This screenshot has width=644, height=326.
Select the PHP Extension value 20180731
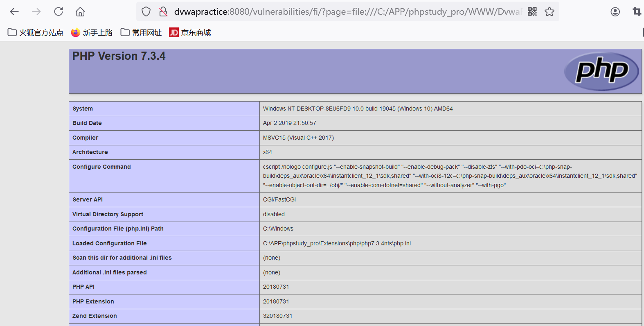(276, 301)
